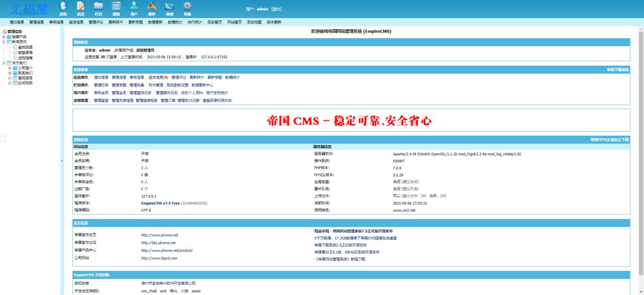
Task: Open 管理订单 in the quick menu
Action: pos(168,101)
